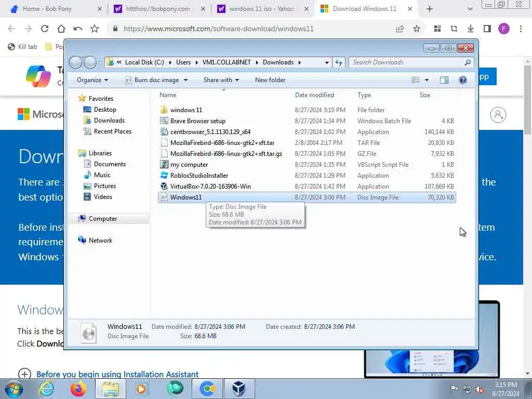Open the Videos library
Image resolution: width=532 pixels, height=399 pixels.
(103, 197)
